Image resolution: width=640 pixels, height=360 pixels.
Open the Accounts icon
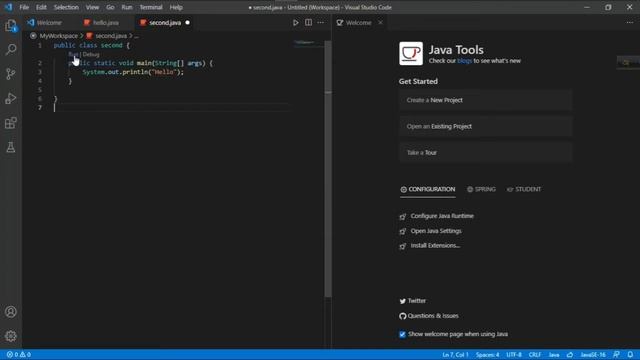[x=11, y=312]
